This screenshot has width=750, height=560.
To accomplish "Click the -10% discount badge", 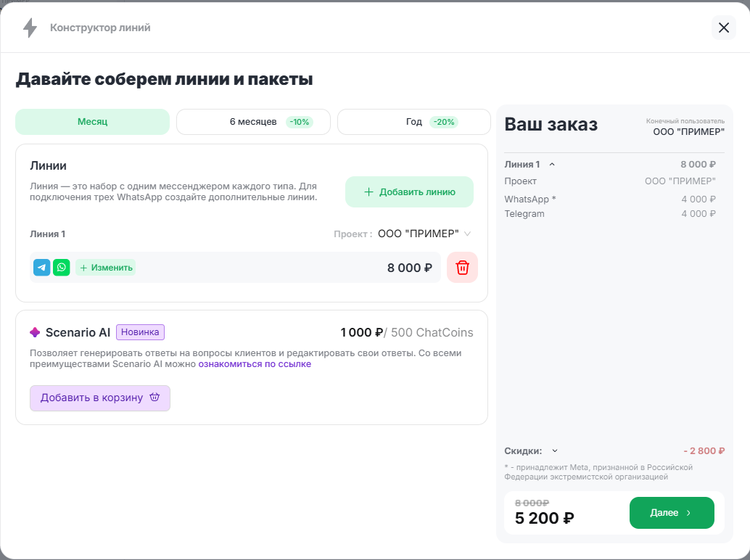I will click(299, 122).
